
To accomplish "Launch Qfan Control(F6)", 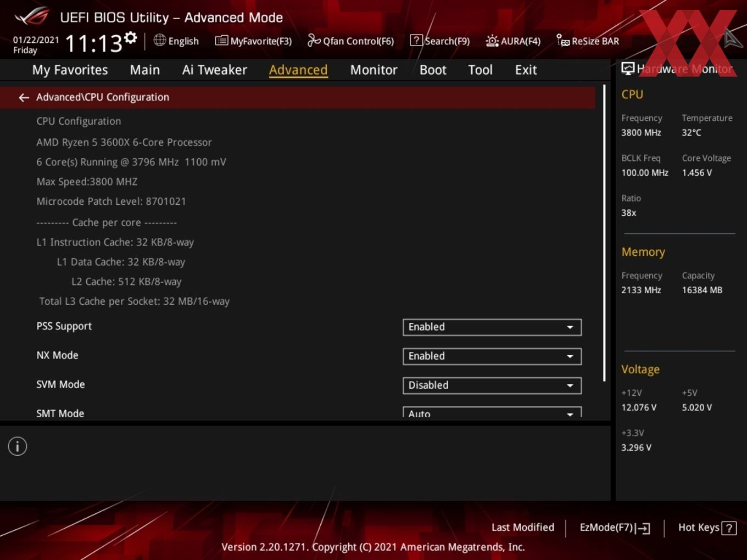I will [351, 41].
